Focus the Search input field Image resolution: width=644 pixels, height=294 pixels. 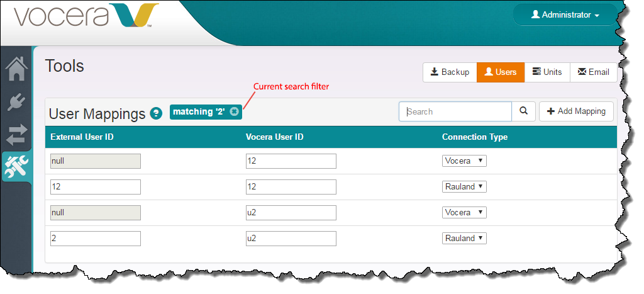455,111
